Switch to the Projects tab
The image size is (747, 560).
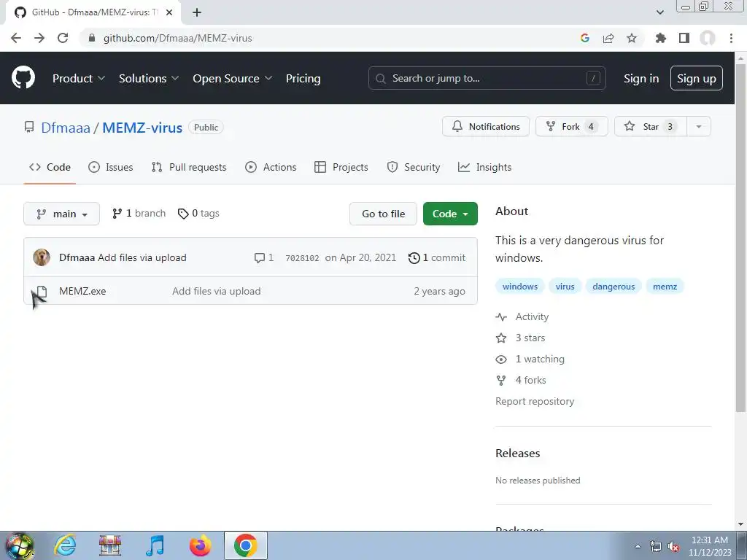pos(341,167)
